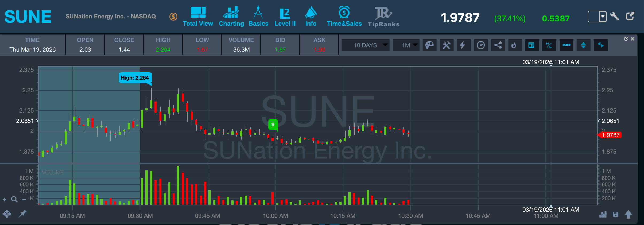Pop out the chart panel
Screen dimensions: 644x225
pos(626,39)
